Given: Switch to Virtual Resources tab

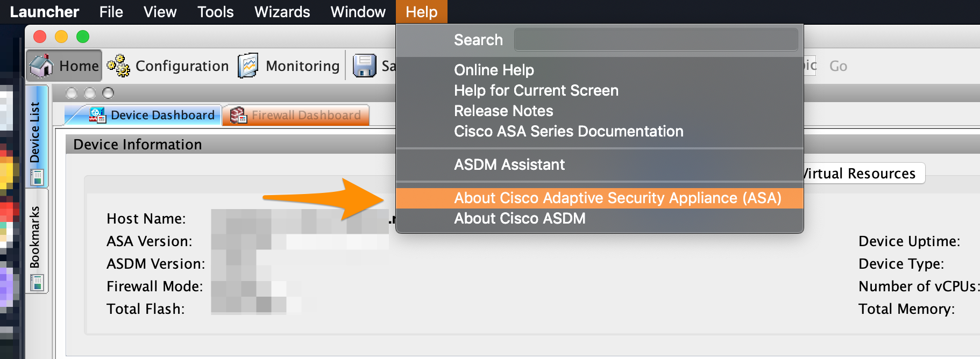Looking at the screenshot, I should [862, 174].
